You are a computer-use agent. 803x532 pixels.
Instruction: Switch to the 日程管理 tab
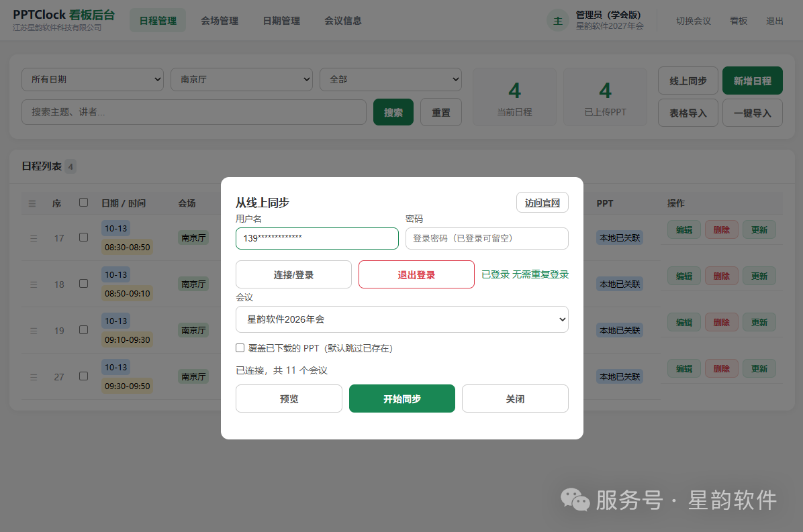pos(158,20)
